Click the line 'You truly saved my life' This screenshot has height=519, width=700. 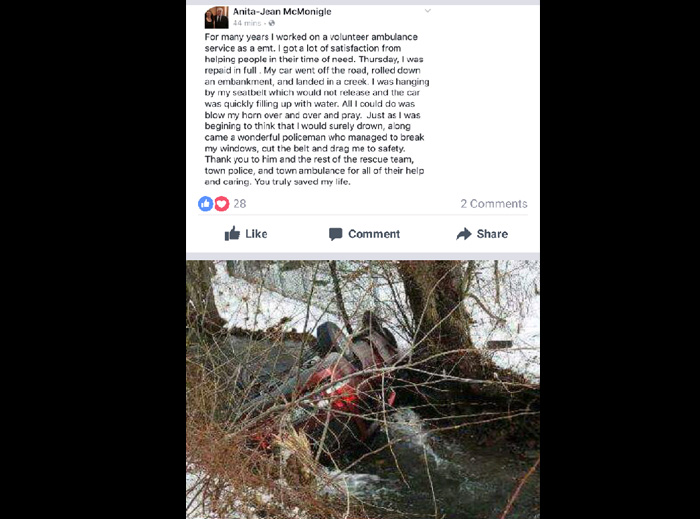[302, 182]
